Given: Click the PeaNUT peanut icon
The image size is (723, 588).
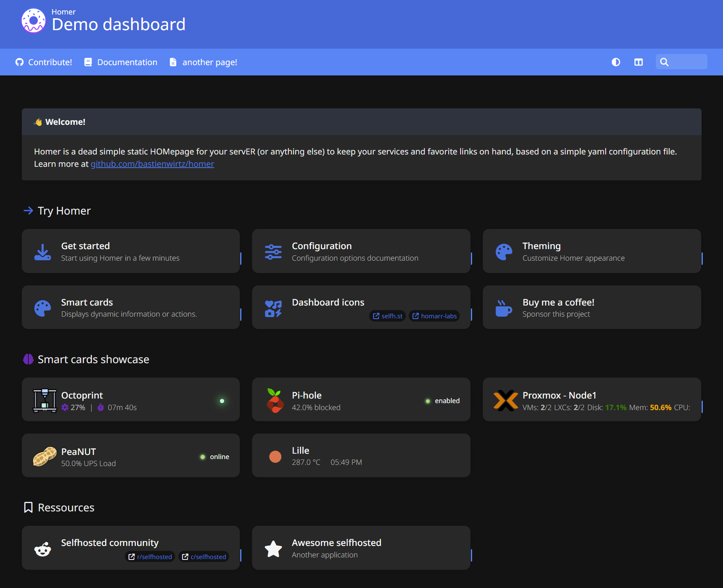Looking at the screenshot, I should pos(44,455).
